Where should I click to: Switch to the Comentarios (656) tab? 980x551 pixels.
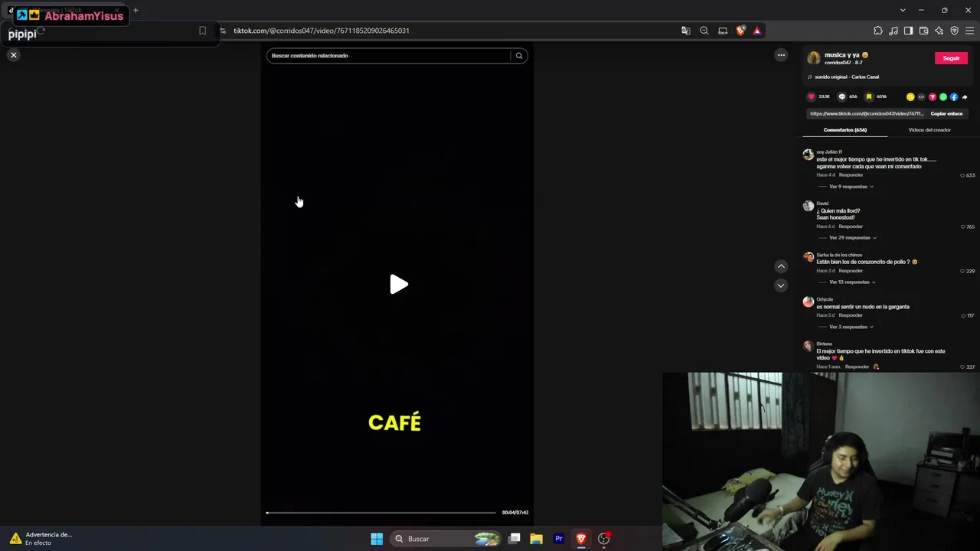[x=845, y=130]
